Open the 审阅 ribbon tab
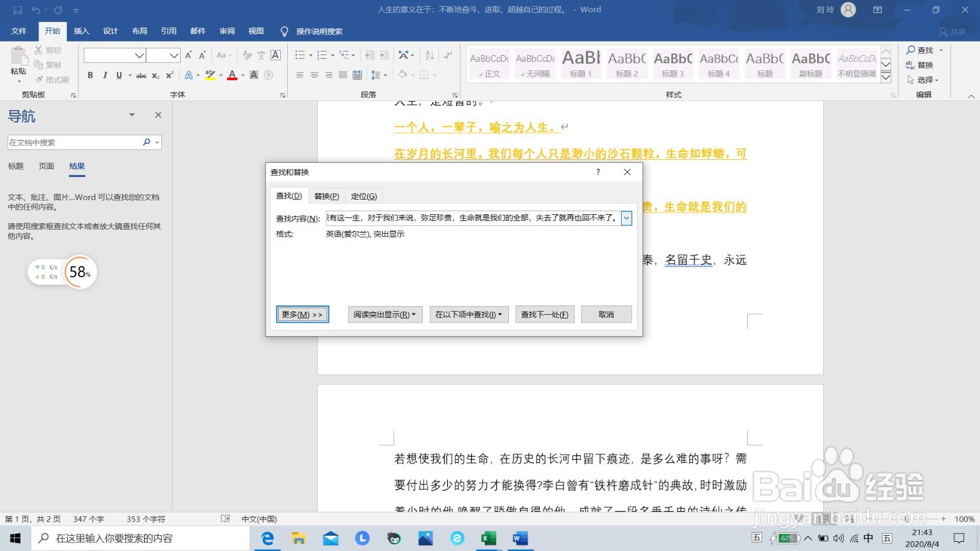 click(x=226, y=31)
